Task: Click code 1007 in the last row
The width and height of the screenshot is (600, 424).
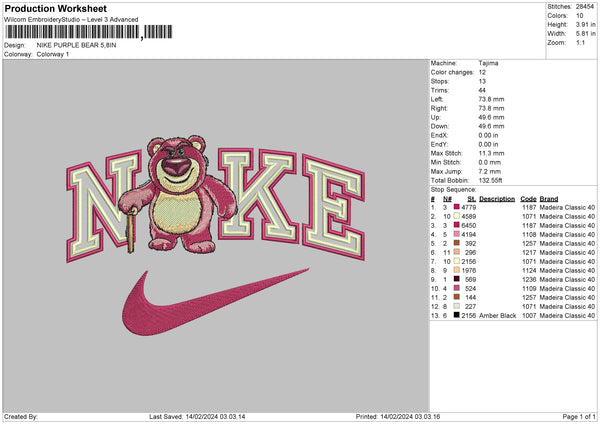Action: click(529, 316)
